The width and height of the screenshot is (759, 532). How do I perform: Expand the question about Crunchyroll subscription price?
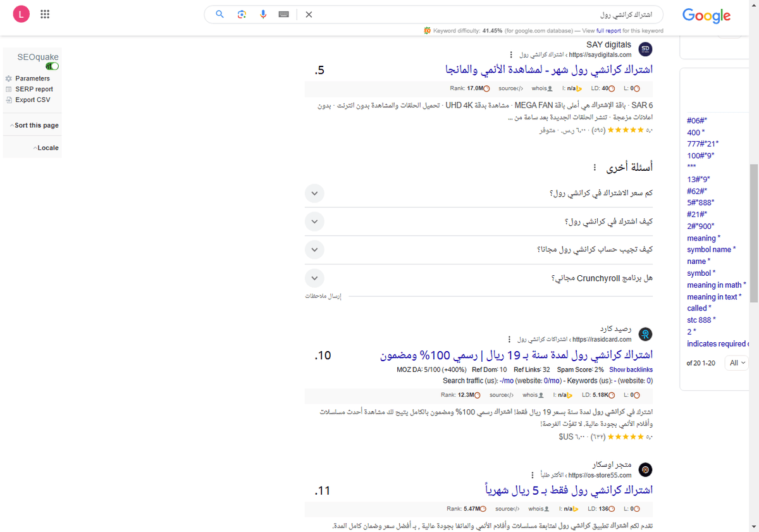tap(314, 193)
